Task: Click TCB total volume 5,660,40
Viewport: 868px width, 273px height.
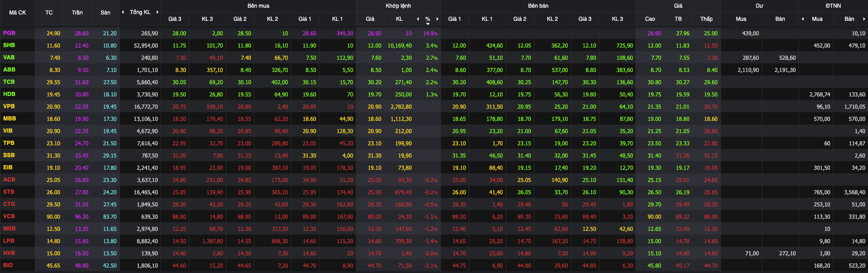Action: click(147, 82)
